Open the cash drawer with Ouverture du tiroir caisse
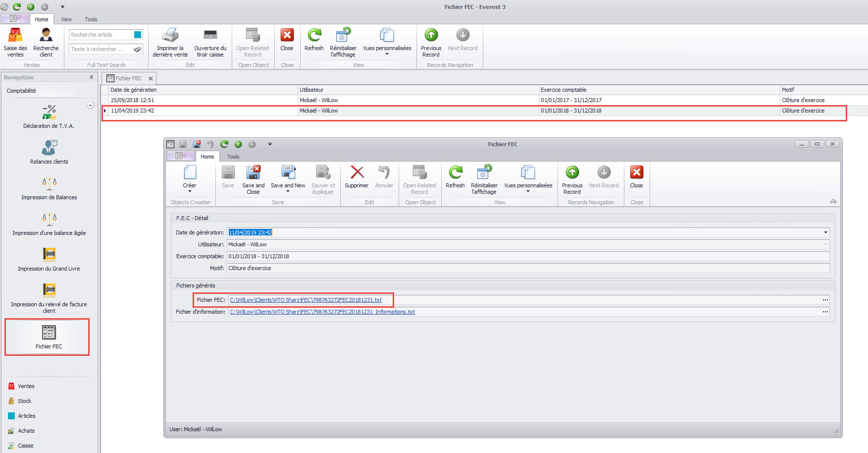868x453 pixels. point(210,43)
